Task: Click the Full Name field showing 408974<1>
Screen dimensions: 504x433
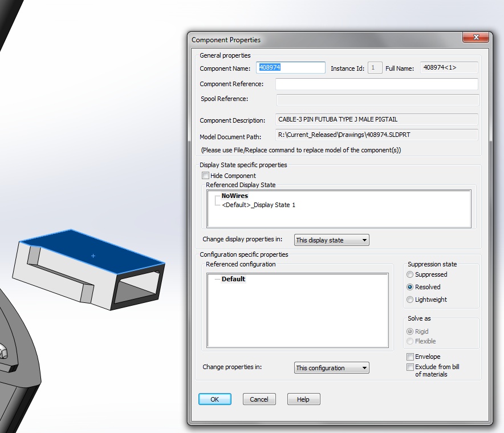Action: (x=449, y=67)
